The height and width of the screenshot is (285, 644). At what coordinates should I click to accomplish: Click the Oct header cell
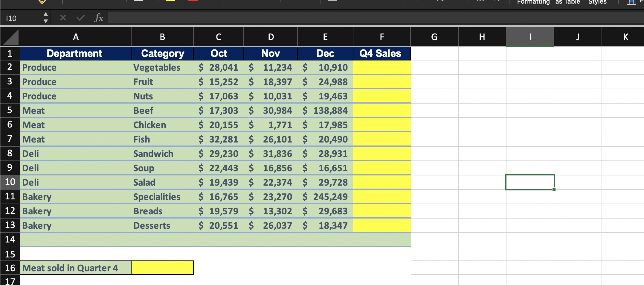coord(219,54)
